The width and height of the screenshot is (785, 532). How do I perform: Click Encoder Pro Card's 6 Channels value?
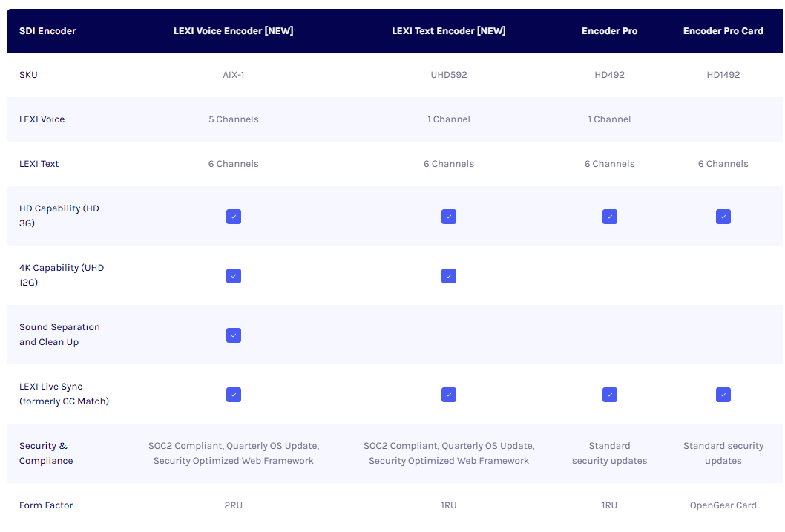pyautogui.click(x=723, y=164)
